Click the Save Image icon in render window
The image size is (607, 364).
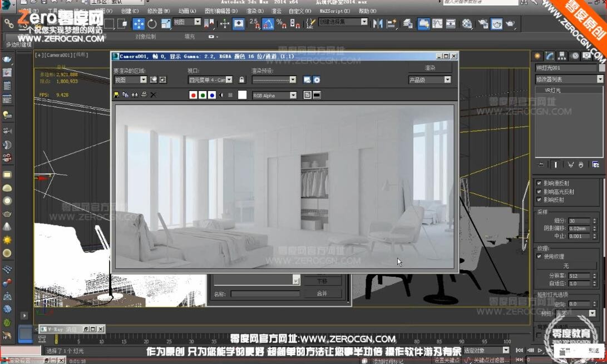116,95
